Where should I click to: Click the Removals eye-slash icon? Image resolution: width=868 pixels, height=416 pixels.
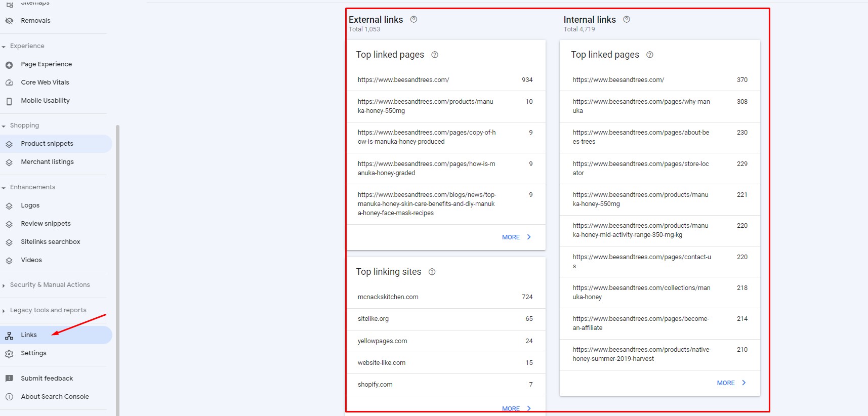click(9, 21)
